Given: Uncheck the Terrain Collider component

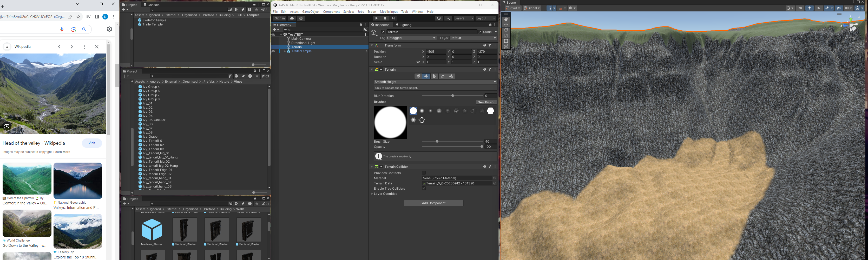Looking at the screenshot, I should (x=381, y=166).
